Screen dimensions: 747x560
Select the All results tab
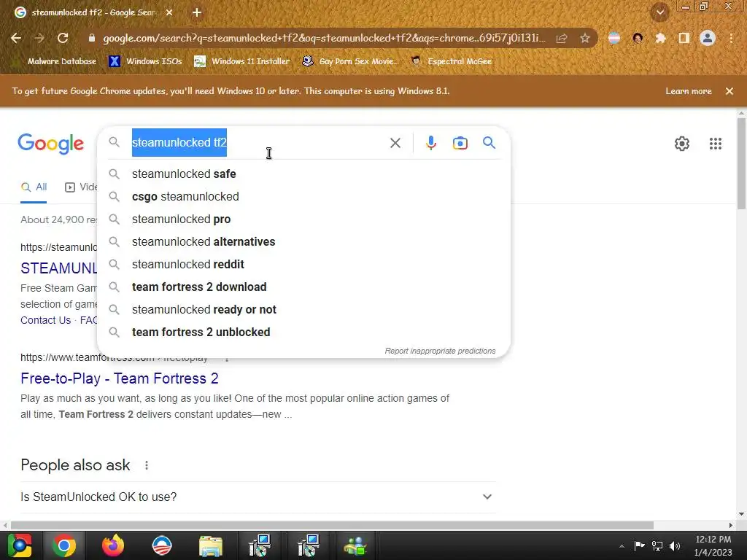pos(34,187)
